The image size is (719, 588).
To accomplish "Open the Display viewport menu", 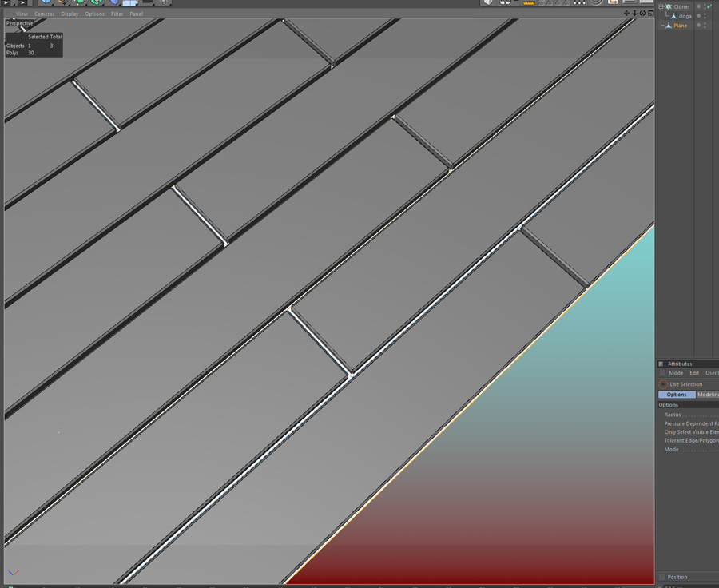I will point(70,14).
